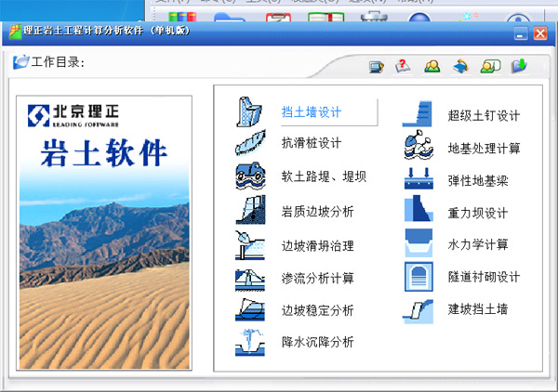Click the computer-with-key registration toolbar icon
Screen dimensions: 558x392
(x=376, y=67)
